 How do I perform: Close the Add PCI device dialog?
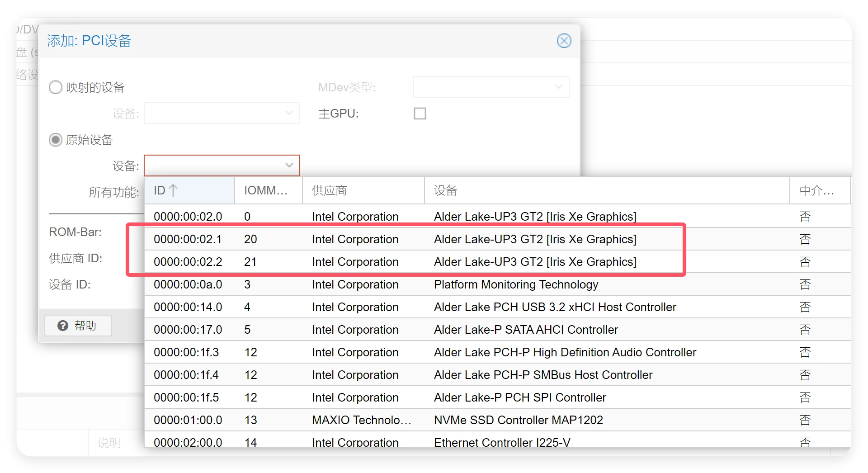(x=564, y=41)
